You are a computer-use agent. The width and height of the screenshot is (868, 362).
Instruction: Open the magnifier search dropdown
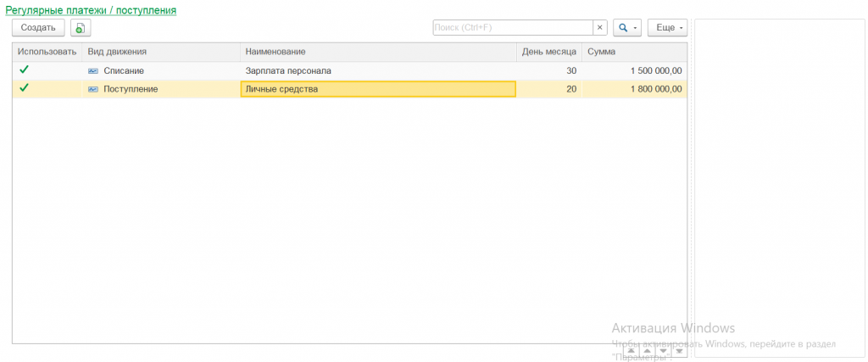click(x=627, y=28)
